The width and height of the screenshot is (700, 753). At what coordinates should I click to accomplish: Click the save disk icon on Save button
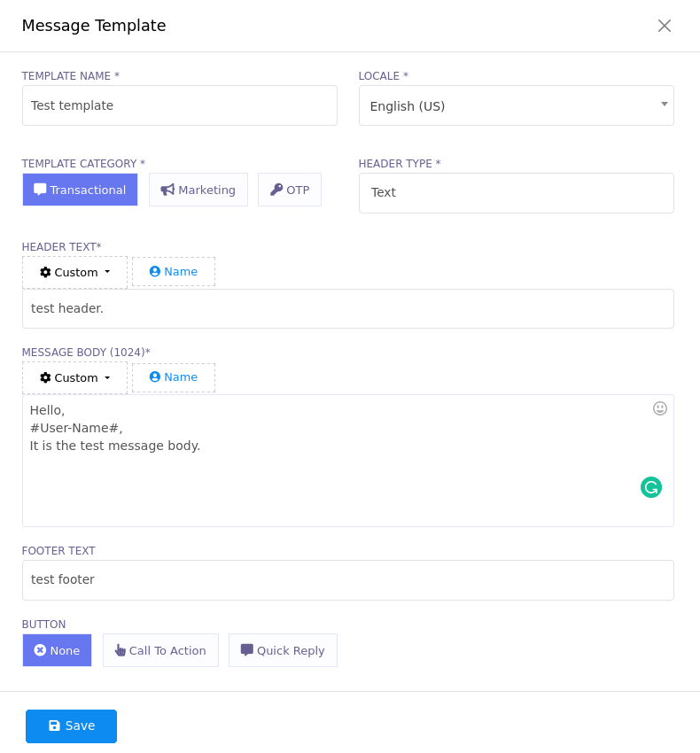point(54,726)
